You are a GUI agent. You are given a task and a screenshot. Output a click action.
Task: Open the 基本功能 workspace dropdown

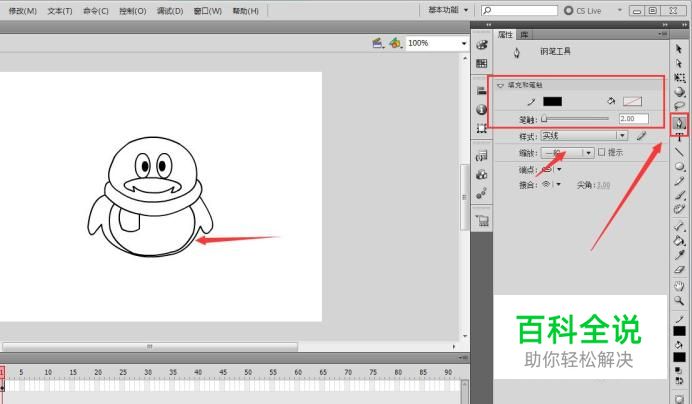[x=448, y=10]
